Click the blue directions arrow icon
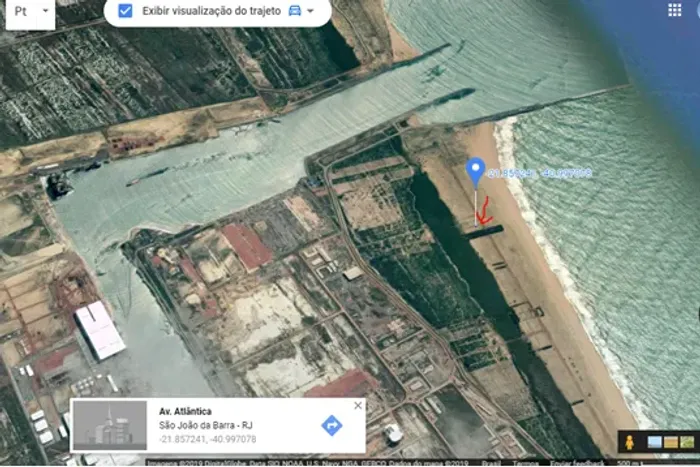The image size is (700, 467). pyautogui.click(x=332, y=425)
